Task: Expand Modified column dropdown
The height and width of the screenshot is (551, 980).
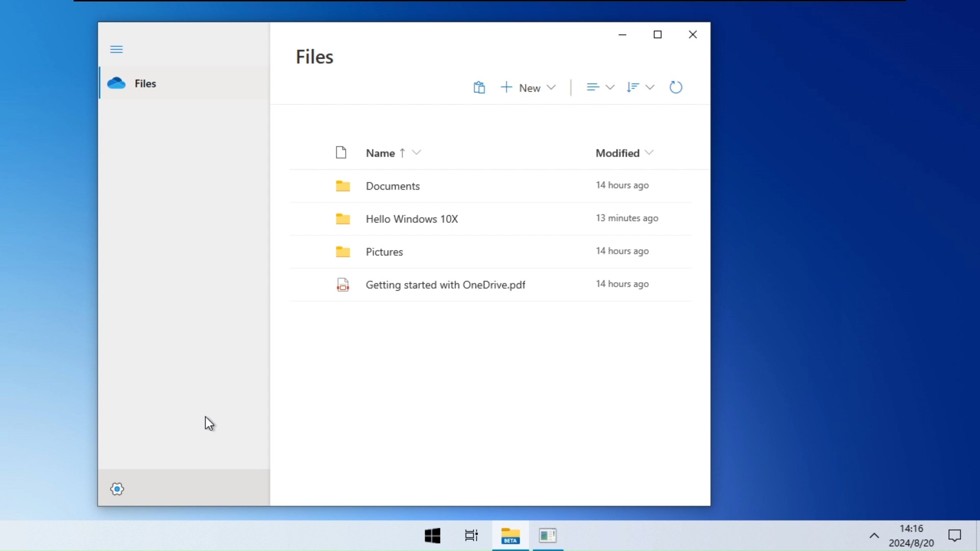Action: click(649, 153)
